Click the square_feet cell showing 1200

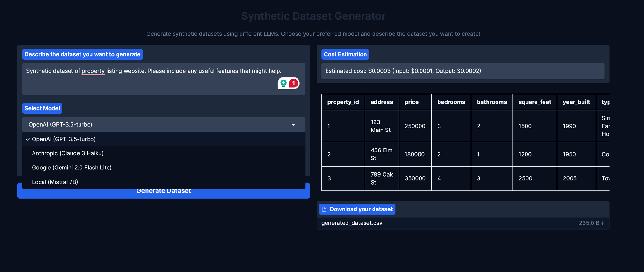click(535, 154)
